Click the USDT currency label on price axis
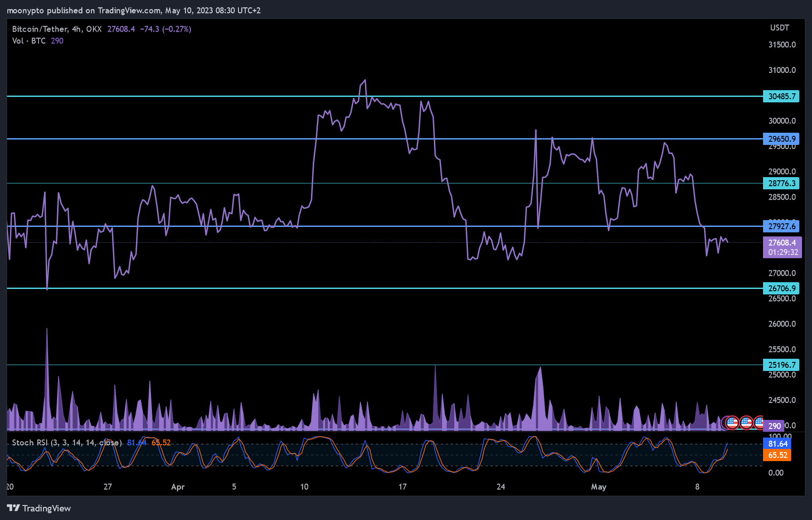812x520 pixels. (x=779, y=28)
